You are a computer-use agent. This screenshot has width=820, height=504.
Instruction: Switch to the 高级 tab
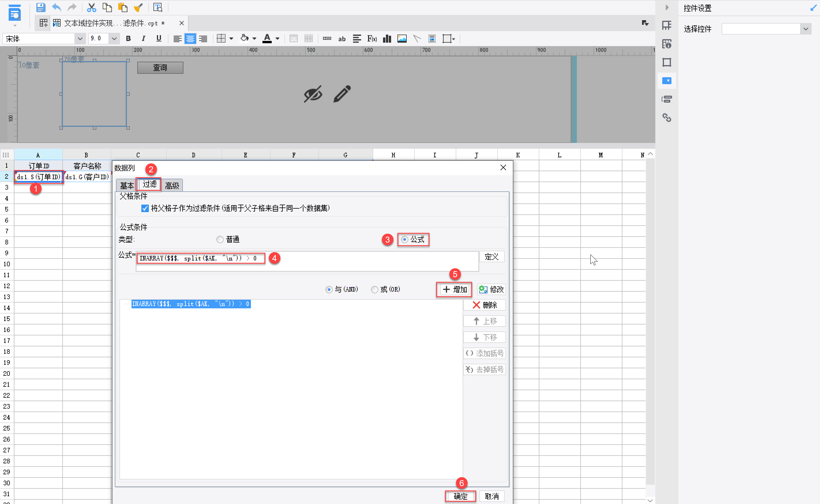pos(172,186)
